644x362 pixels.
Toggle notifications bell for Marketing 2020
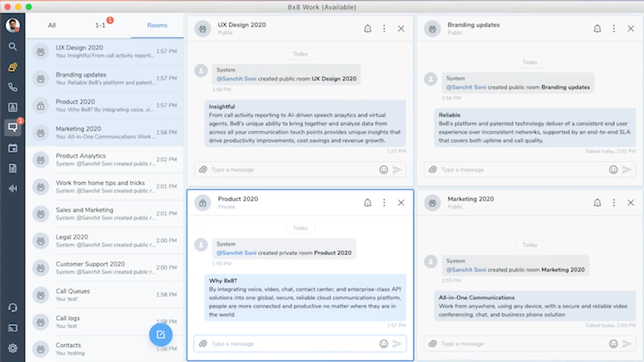[597, 203]
